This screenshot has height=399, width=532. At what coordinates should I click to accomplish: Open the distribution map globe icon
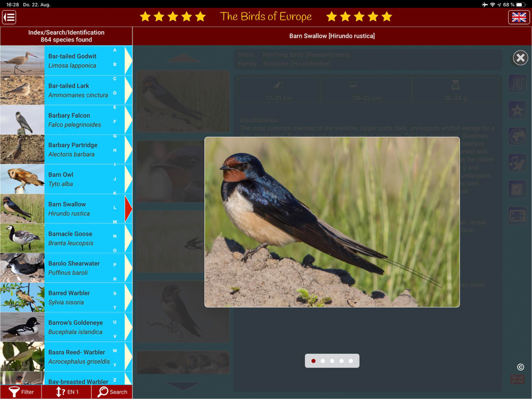click(517, 136)
